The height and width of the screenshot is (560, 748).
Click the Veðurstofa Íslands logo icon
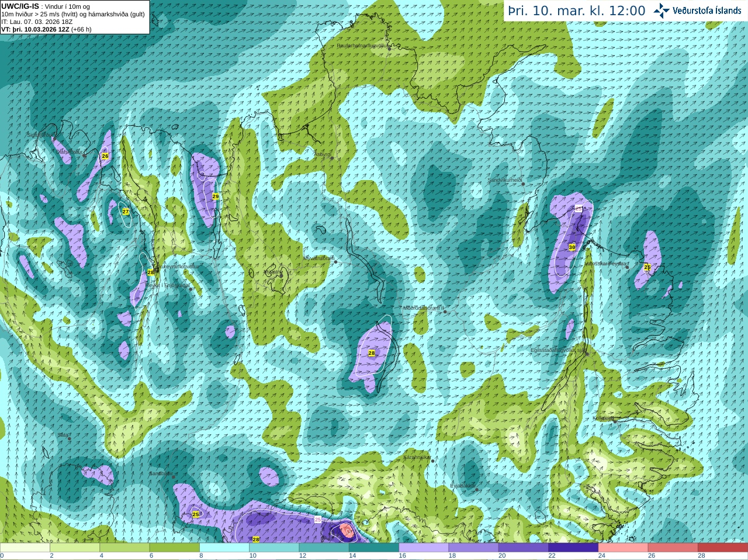click(x=662, y=11)
